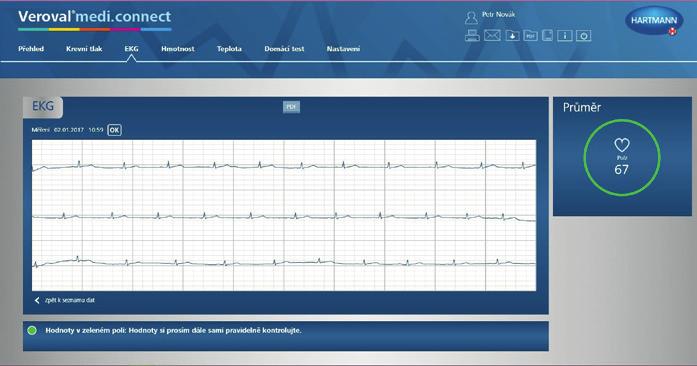Click the folder download icon
This screenshot has height=366, width=697.
[512, 36]
